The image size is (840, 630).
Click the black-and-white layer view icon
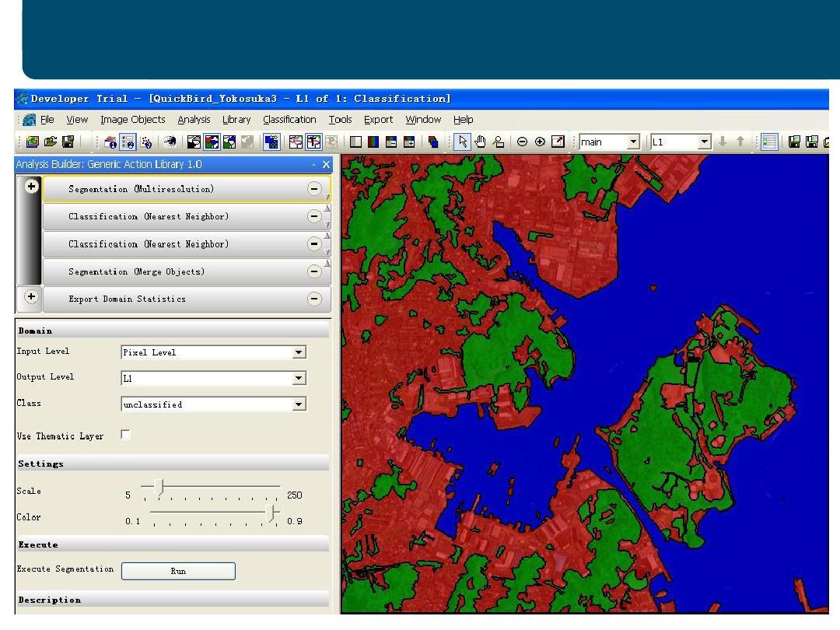pyautogui.click(x=194, y=142)
